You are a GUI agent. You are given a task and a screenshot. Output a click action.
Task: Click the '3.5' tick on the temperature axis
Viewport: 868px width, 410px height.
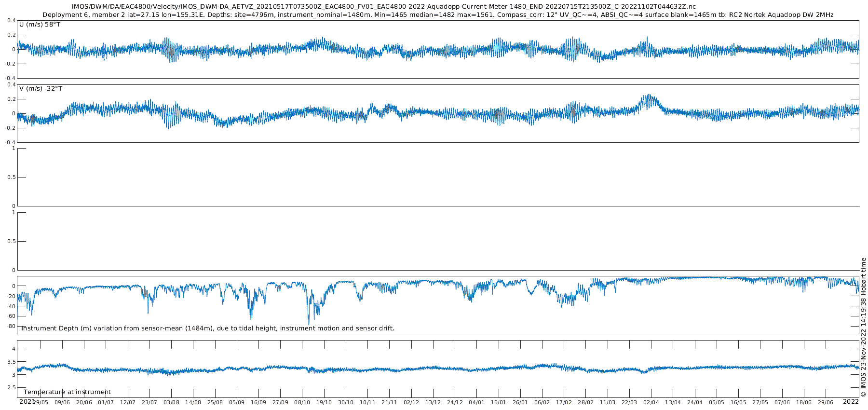click(11, 362)
